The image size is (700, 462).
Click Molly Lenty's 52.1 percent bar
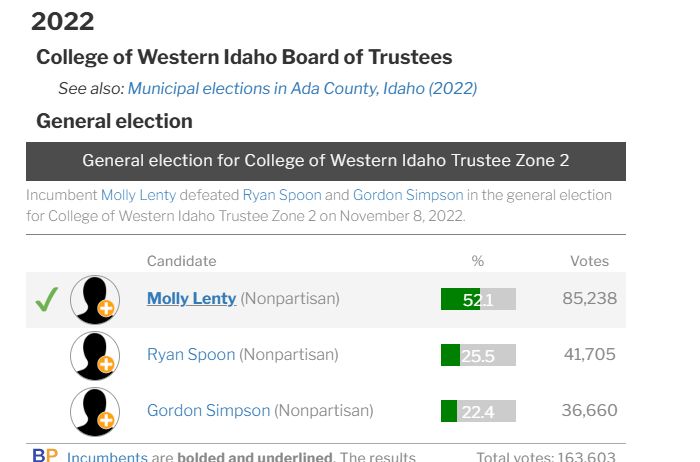tap(478, 299)
